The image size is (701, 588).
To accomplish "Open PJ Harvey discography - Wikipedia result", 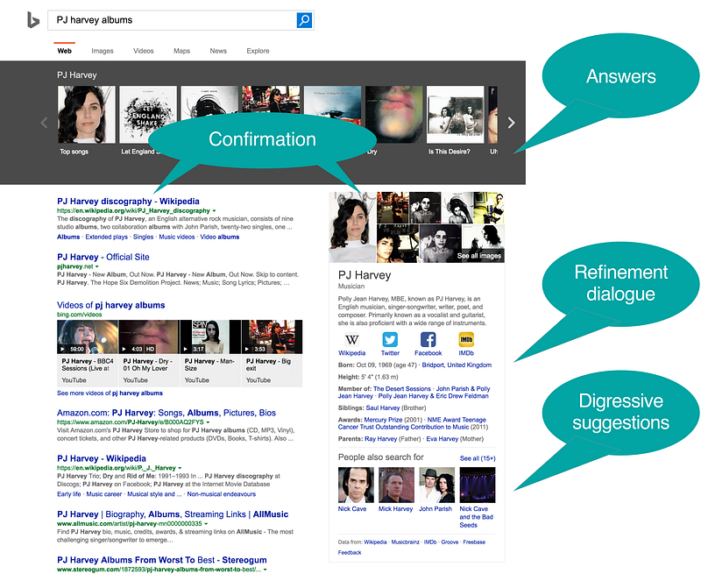I will click(x=128, y=202).
